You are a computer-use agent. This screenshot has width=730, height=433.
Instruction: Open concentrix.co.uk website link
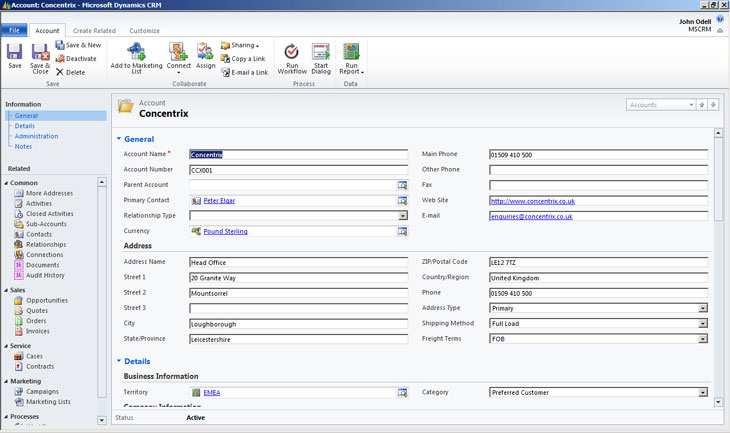coord(533,201)
